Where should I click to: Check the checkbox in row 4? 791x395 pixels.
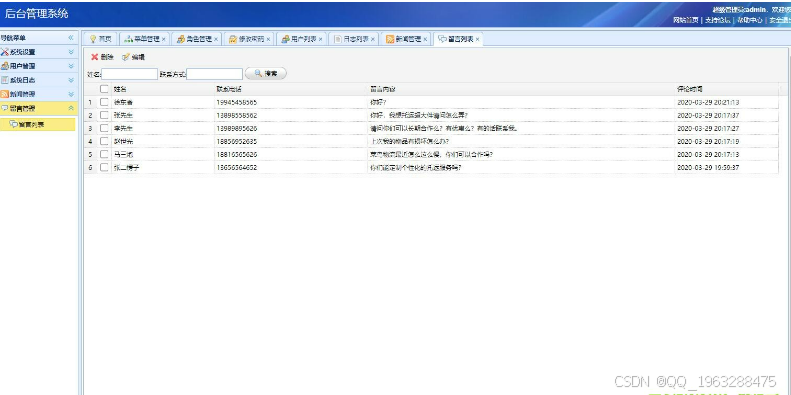[x=104, y=141]
